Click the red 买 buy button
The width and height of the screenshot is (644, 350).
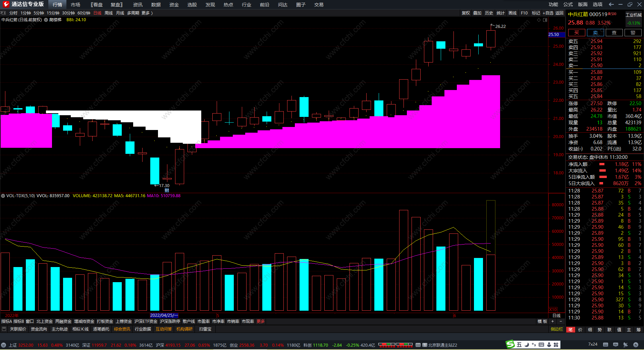point(577,33)
